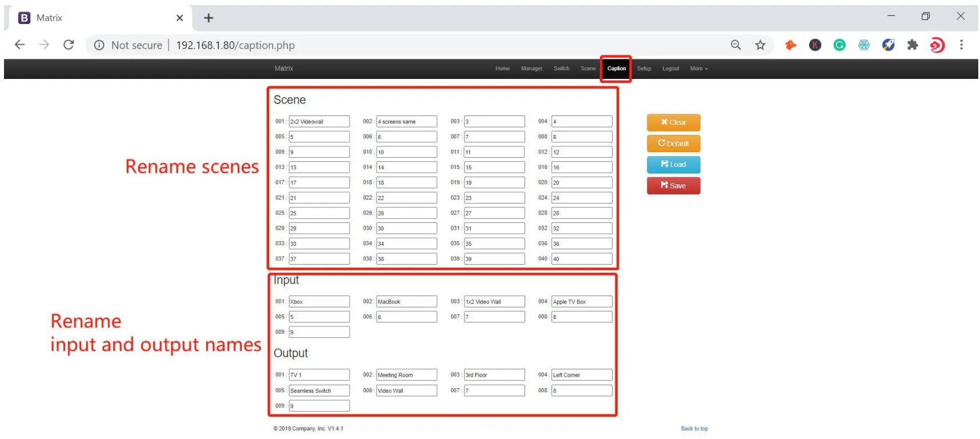Edit Scene 002 field '4 screens same'
The image size is (980, 439).
pyautogui.click(x=406, y=122)
